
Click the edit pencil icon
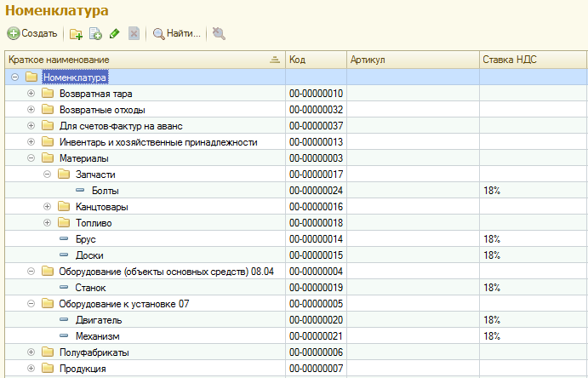[114, 34]
